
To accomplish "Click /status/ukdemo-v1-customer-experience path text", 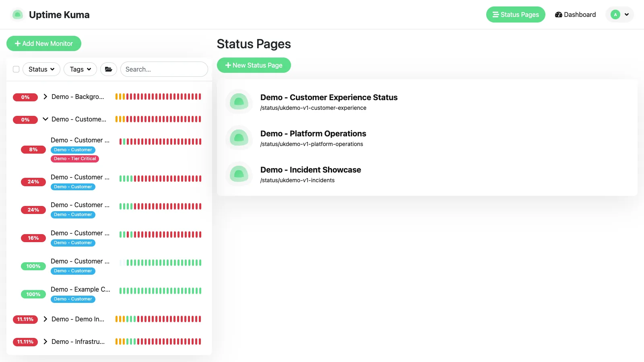I will [x=313, y=108].
